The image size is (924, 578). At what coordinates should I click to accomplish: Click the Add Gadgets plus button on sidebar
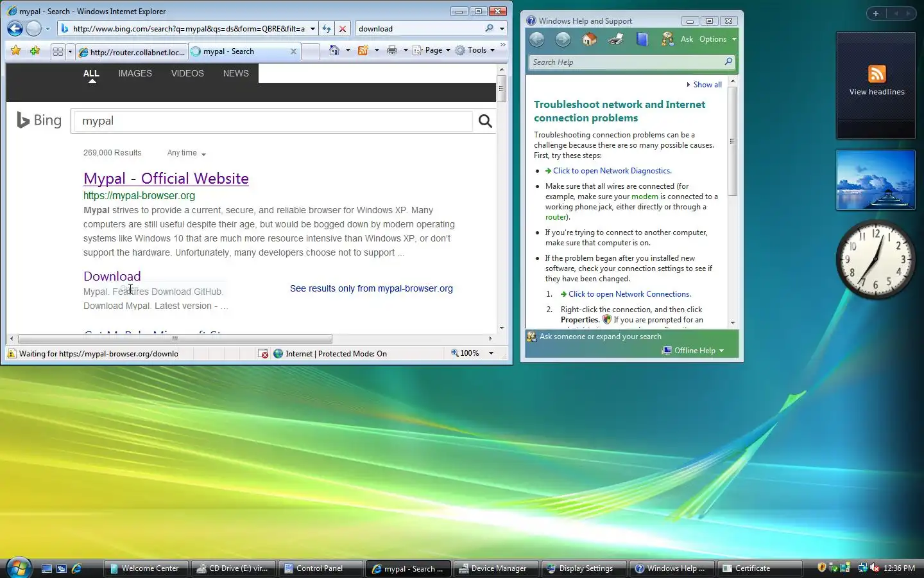tap(875, 13)
